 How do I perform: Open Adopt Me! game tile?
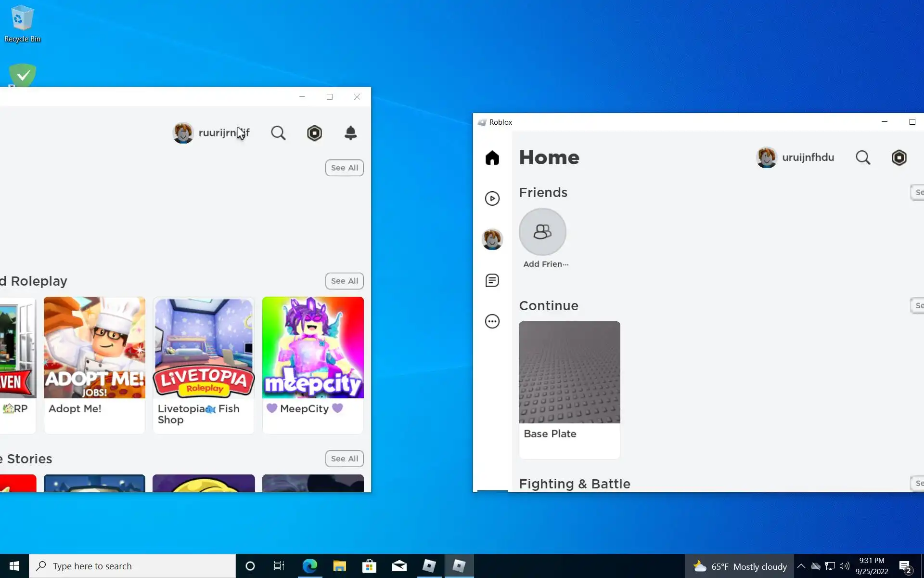94,348
